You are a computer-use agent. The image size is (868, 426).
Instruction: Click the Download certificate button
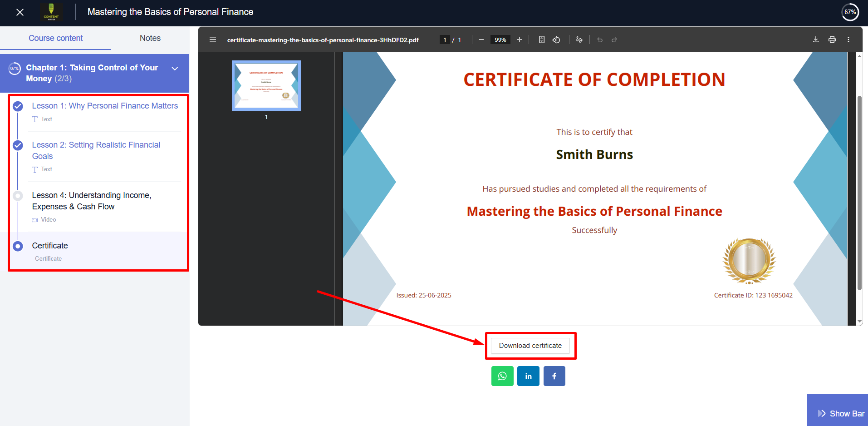tap(530, 346)
